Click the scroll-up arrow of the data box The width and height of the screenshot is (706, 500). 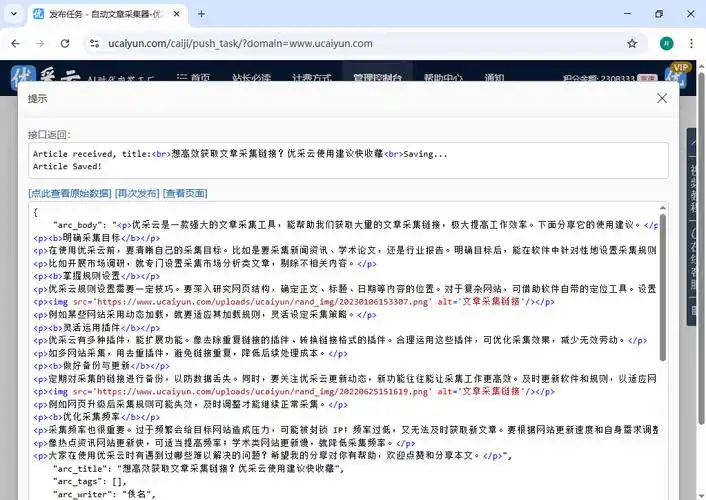click(x=662, y=208)
